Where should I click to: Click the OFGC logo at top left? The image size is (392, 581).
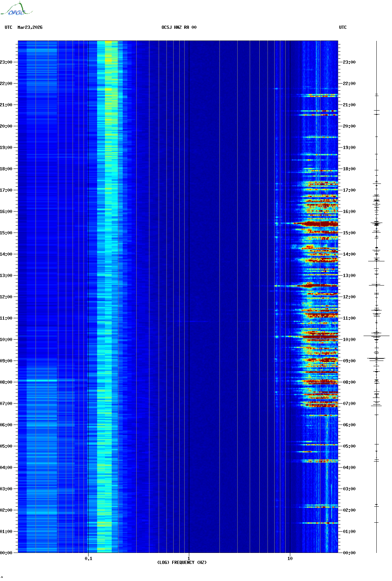point(16,9)
